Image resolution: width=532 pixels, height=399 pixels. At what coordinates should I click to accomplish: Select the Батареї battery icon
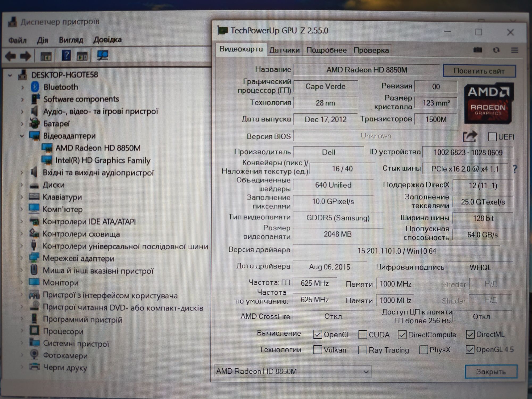tap(35, 123)
